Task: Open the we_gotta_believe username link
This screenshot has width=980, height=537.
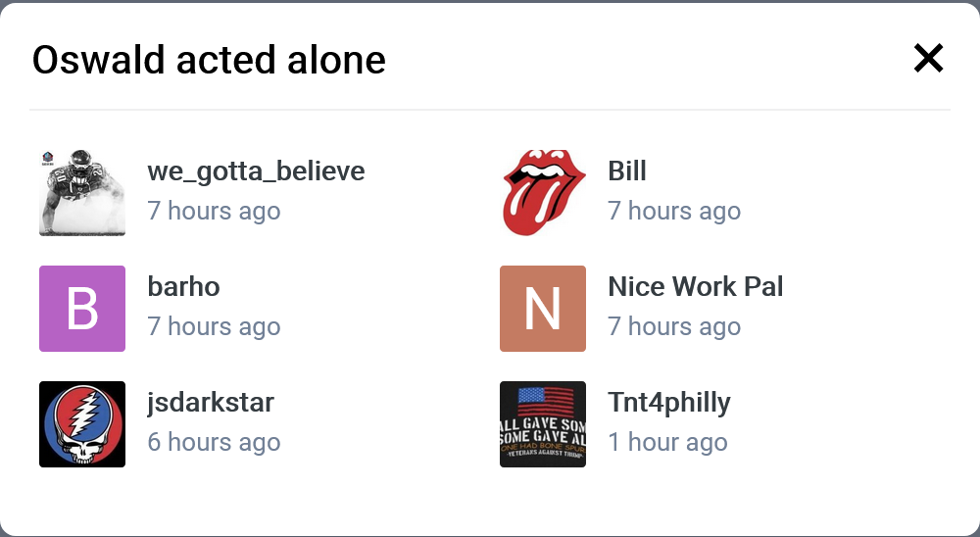Action: [x=256, y=171]
